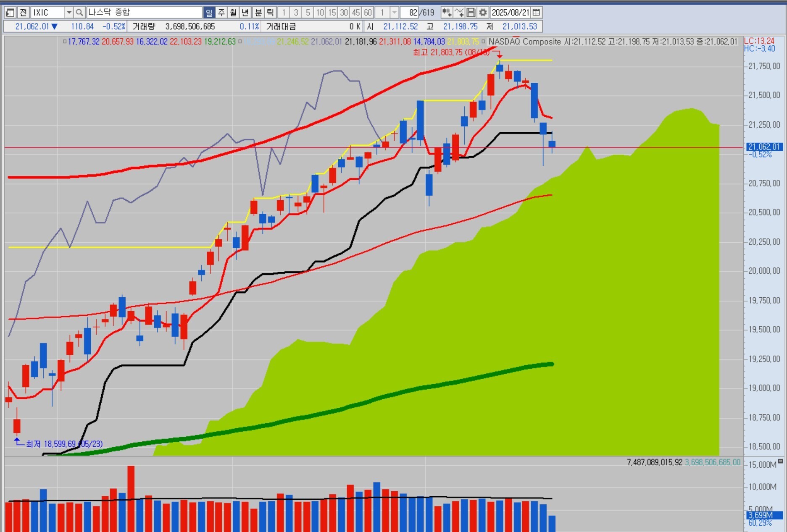The height and width of the screenshot is (532, 787).
Task: Click the NASDAQ Composite legend label
Action: pyautogui.click(x=524, y=42)
